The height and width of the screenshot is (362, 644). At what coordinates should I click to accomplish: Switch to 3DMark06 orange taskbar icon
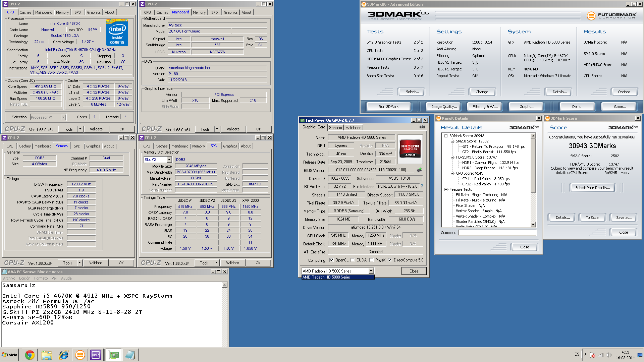pyautogui.click(x=80, y=355)
